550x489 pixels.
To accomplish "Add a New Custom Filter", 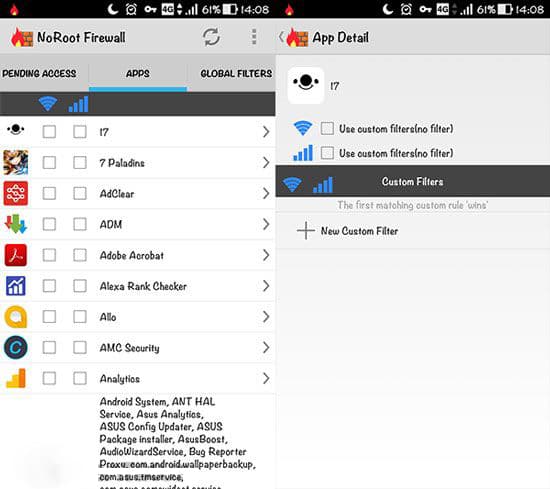I will click(347, 231).
